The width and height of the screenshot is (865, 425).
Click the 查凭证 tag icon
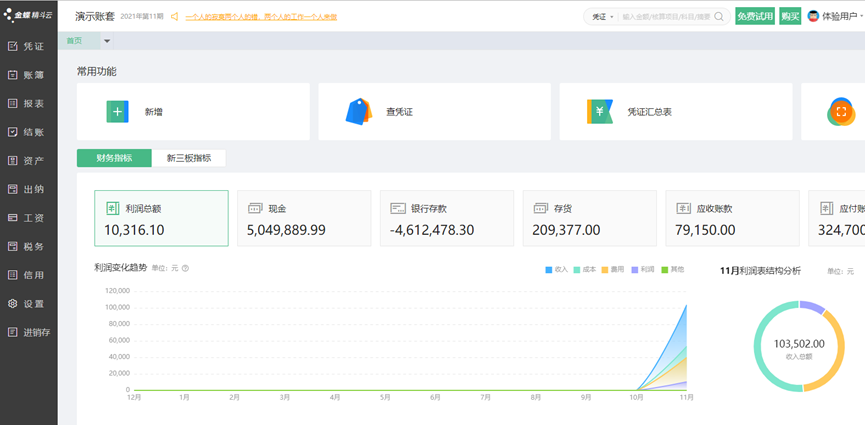click(x=359, y=111)
